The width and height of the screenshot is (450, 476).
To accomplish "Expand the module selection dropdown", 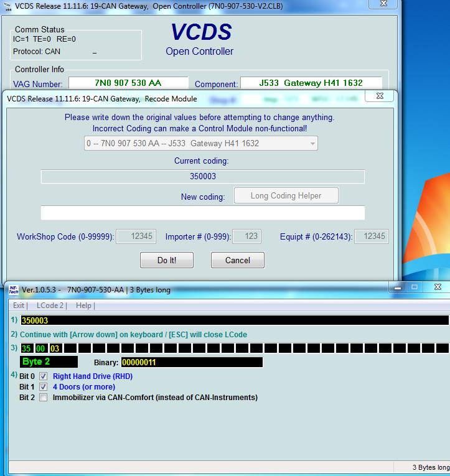I will tap(312, 144).
